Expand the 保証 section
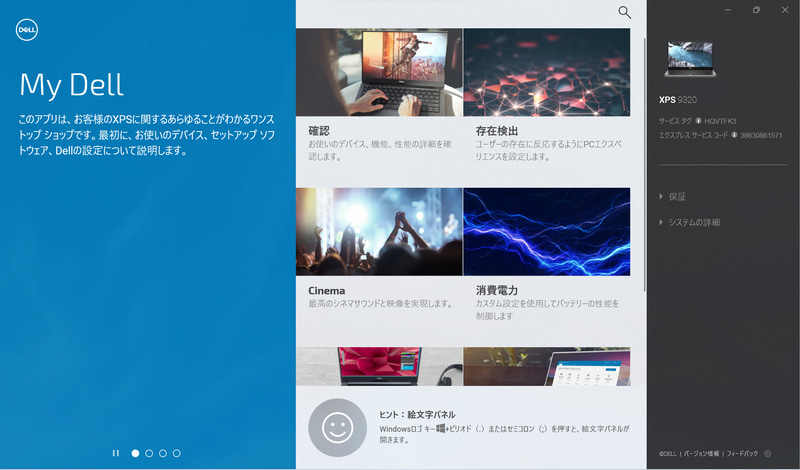Image resolution: width=800 pixels, height=470 pixels. click(x=672, y=196)
